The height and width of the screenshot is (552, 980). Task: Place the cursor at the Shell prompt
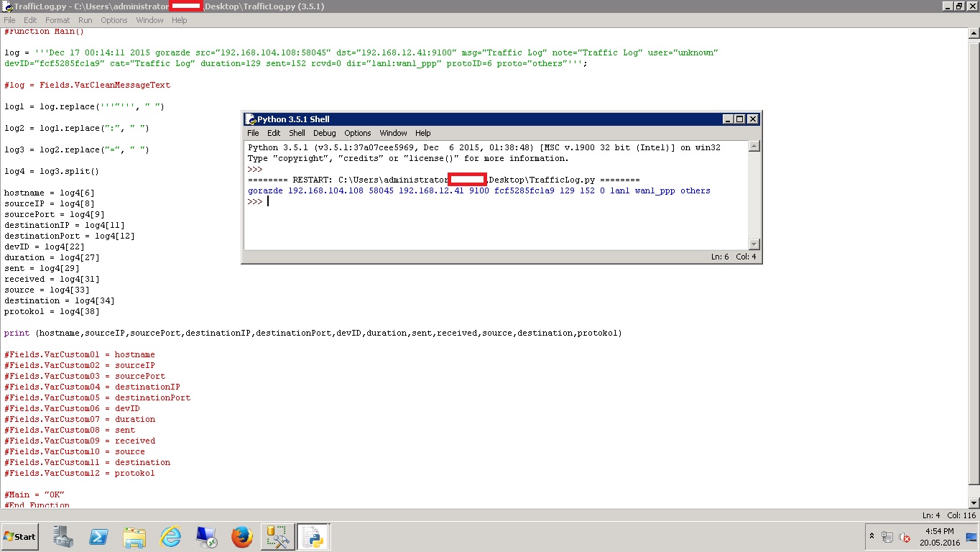pos(267,201)
